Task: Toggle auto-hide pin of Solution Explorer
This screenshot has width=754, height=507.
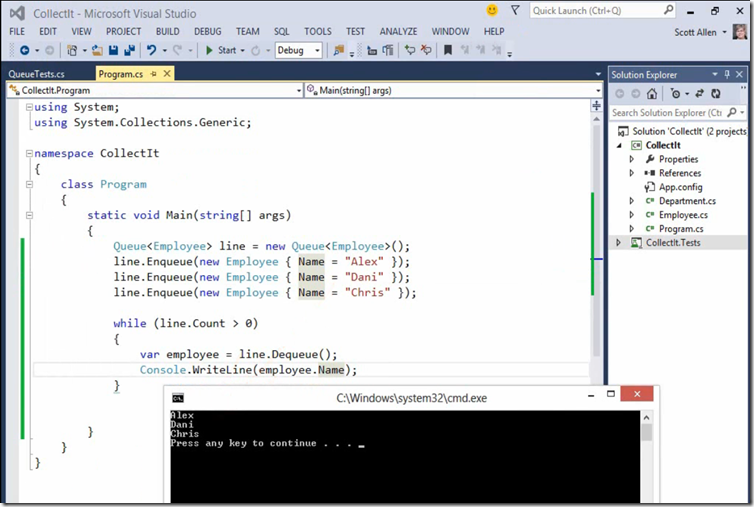Action: click(727, 74)
